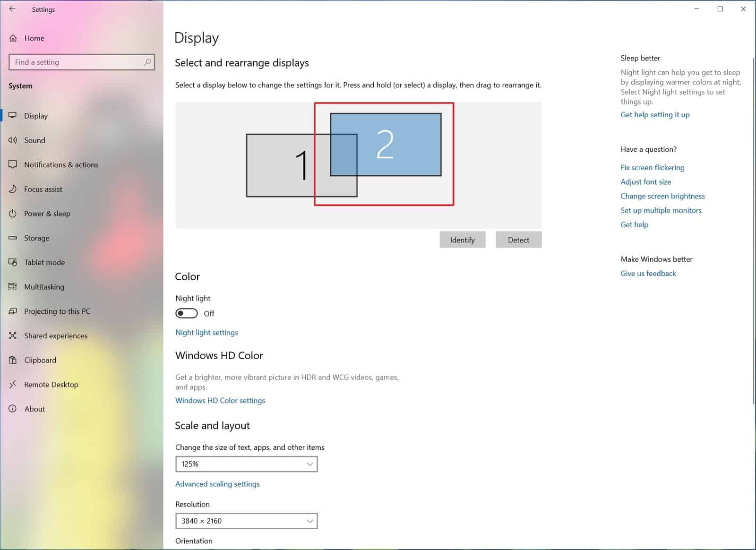Open Notifications & actions settings
This screenshot has width=756, height=550.
pos(61,165)
